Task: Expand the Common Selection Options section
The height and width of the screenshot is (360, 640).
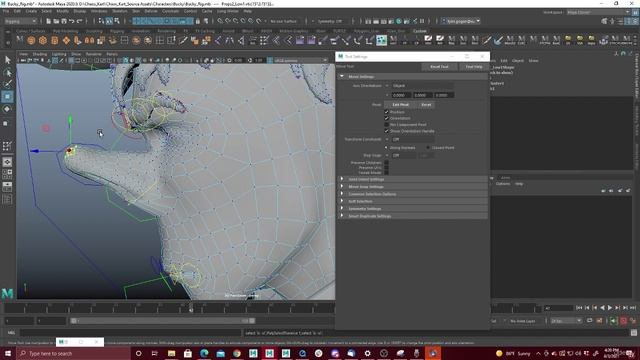Action: coord(412,194)
